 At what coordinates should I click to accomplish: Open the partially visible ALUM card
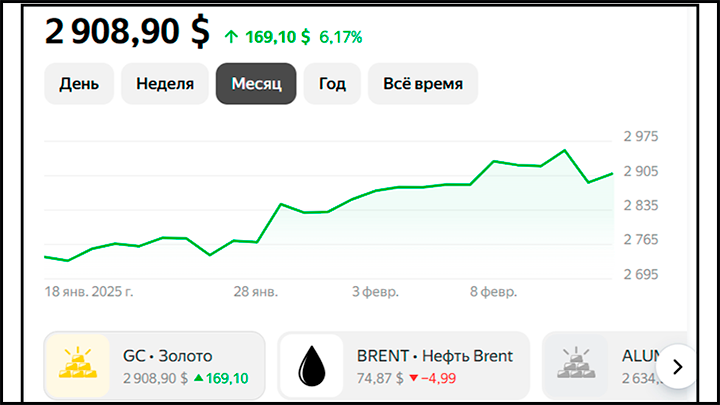[614, 366]
